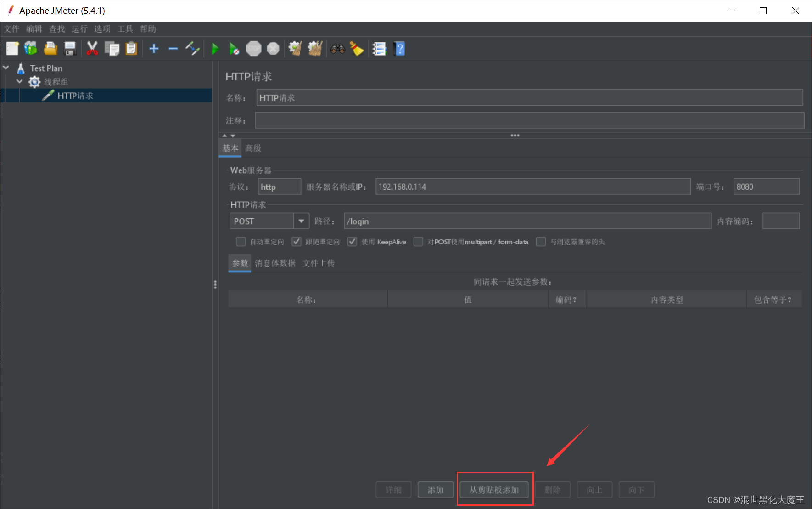Click Start no pauses icon
The width and height of the screenshot is (812, 509).
234,48
